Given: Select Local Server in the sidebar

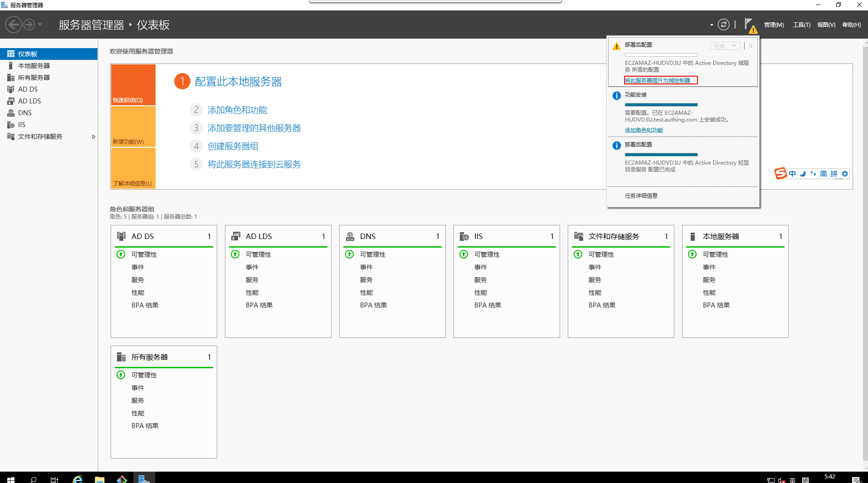Looking at the screenshot, I should [34, 66].
